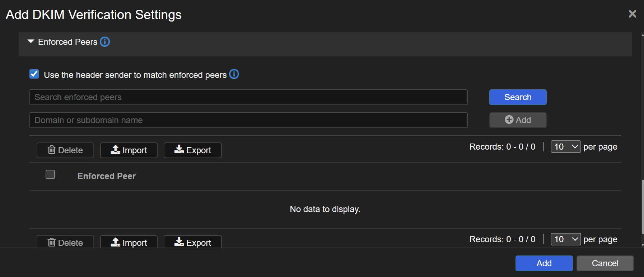Uncheck Use the header sender checkbox

point(34,74)
